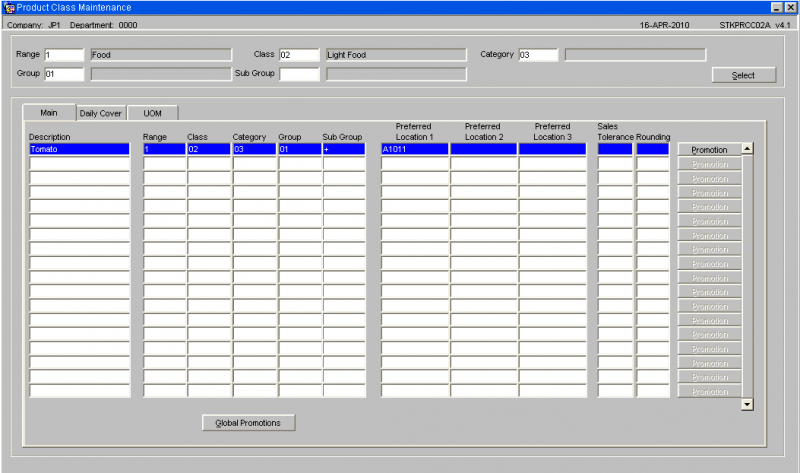The height and width of the screenshot is (473, 800).
Task: Click the Promotion button for Tomato row
Action: [709, 150]
